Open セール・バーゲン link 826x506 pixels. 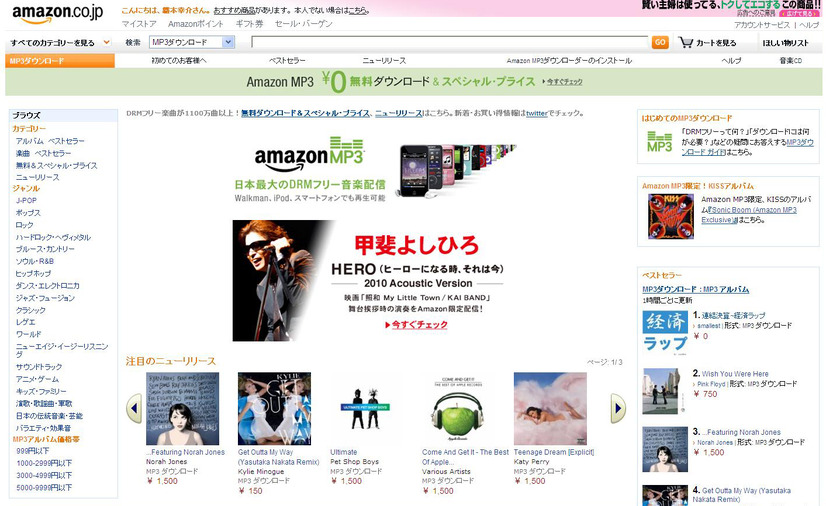tap(303, 24)
